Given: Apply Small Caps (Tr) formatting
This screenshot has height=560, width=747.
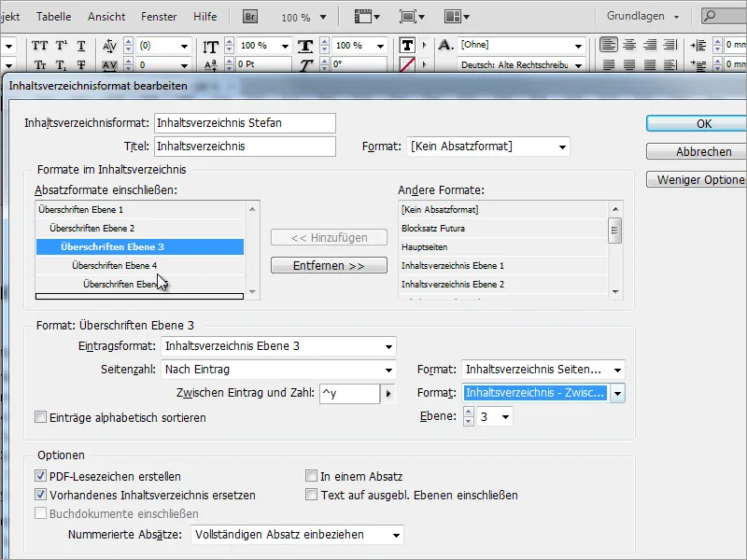Looking at the screenshot, I should pyautogui.click(x=40, y=64).
